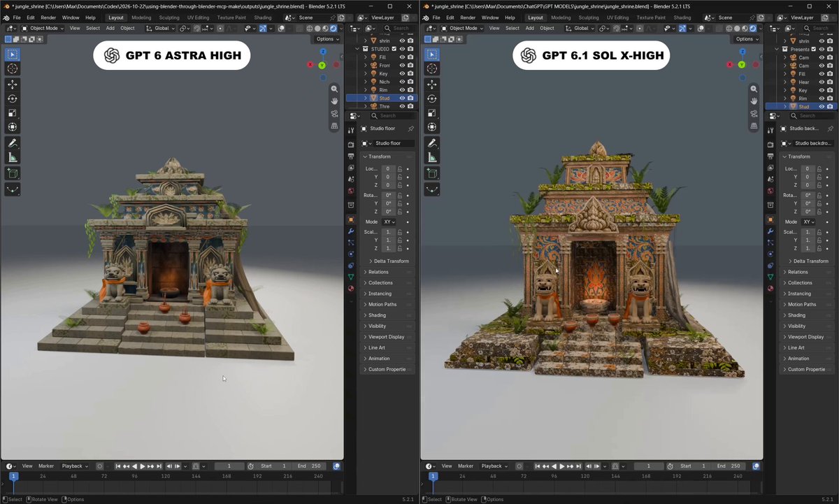This screenshot has height=504, width=839.
Task: Open Options dropdown in left viewport
Action: point(327,39)
